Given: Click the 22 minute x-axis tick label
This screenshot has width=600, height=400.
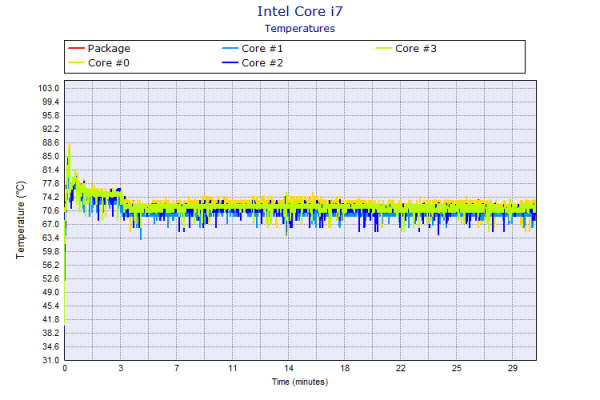Looking at the screenshot, I should (401, 368).
